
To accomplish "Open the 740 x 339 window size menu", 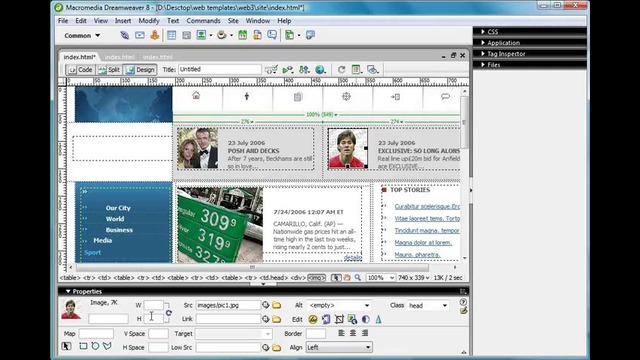I will coord(413,278).
